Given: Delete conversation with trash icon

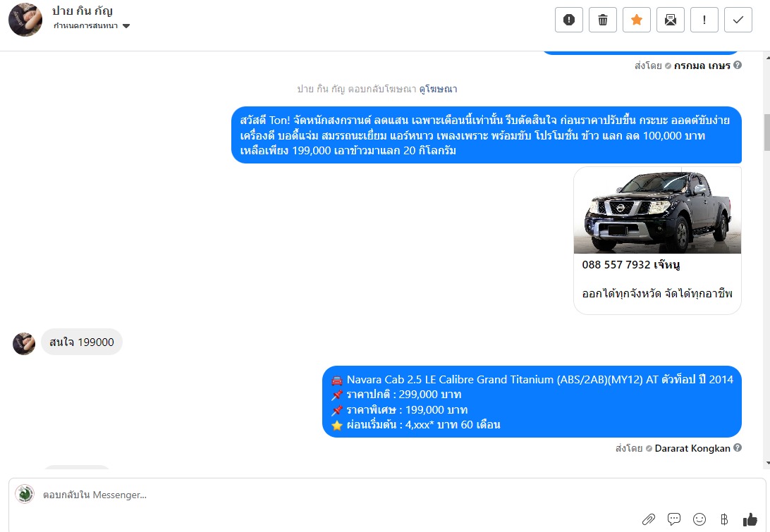Looking at the screenshot, I should (603, 20).
